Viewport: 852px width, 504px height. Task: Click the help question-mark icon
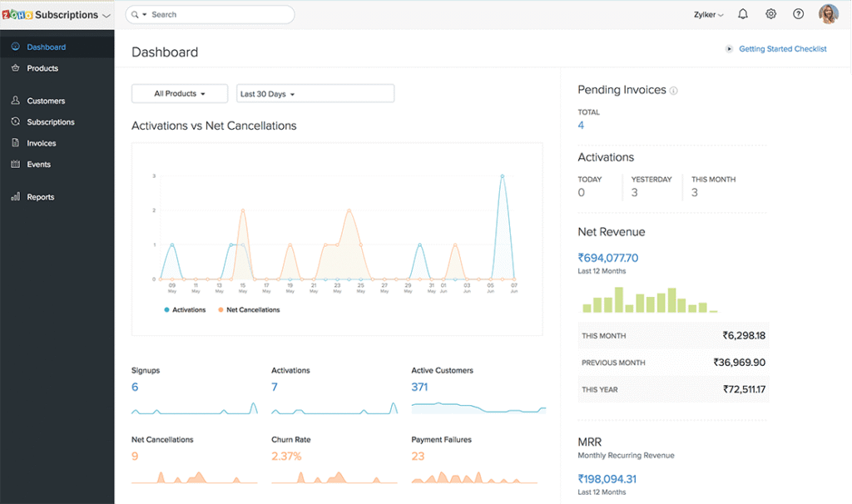798,14
